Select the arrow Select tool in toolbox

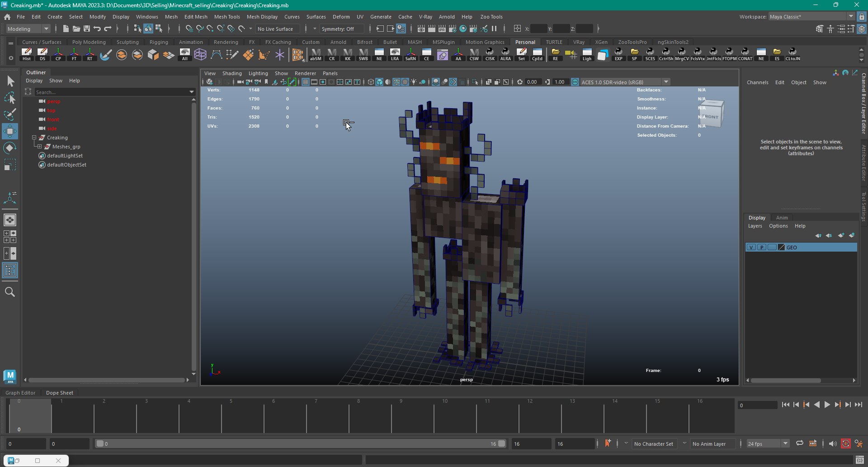point(10,81)
